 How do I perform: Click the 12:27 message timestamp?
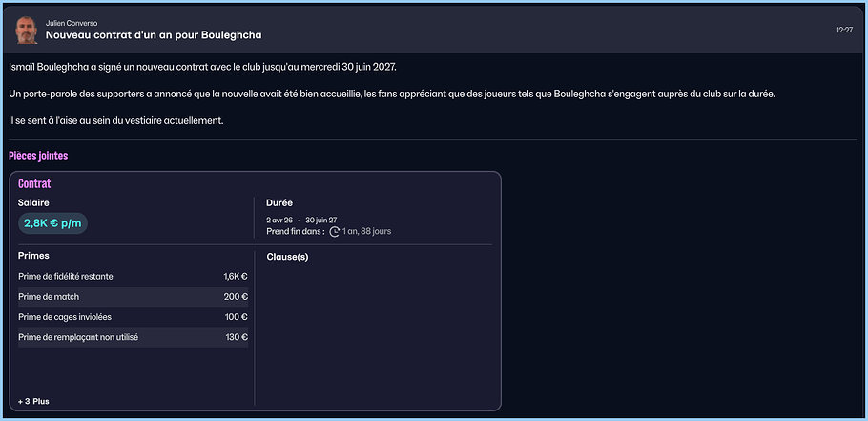(843, 31)
